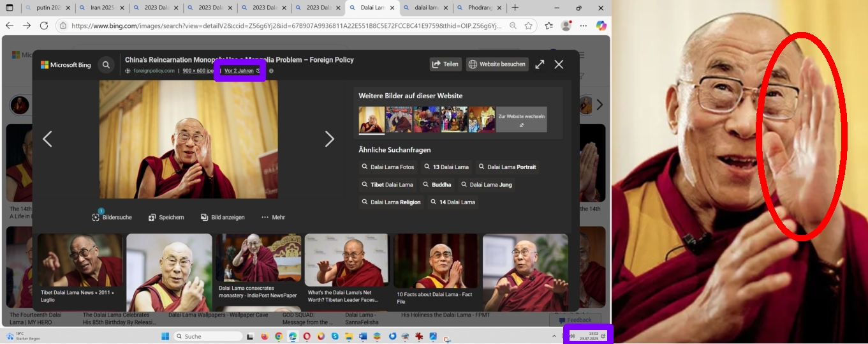Image resolution: width=868 pixels, height=344 pixels.
Task: Start Bildersuche visual search
Action: 112,217
